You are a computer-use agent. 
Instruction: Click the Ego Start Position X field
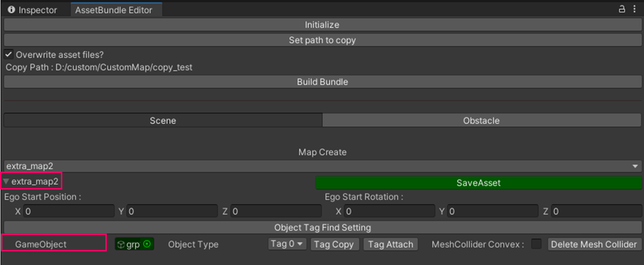(x=69, y=212)
